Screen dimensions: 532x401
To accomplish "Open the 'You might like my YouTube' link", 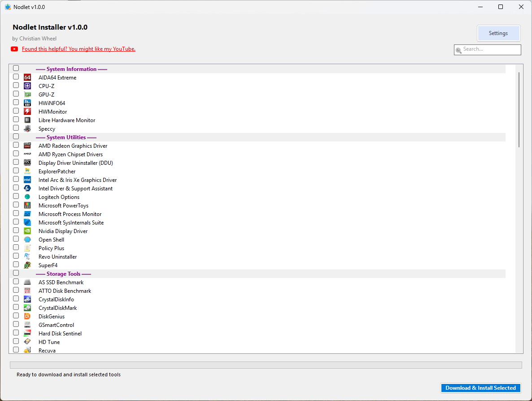I will click(x=78, y=49).
